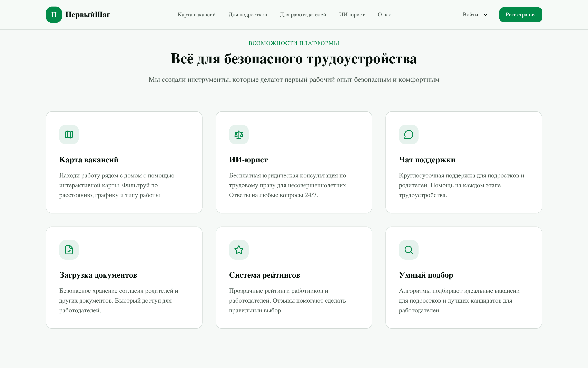Select the Умный подбор card heading
The height and width of the screenshot is (368, 588).
(x=426, y=275)
